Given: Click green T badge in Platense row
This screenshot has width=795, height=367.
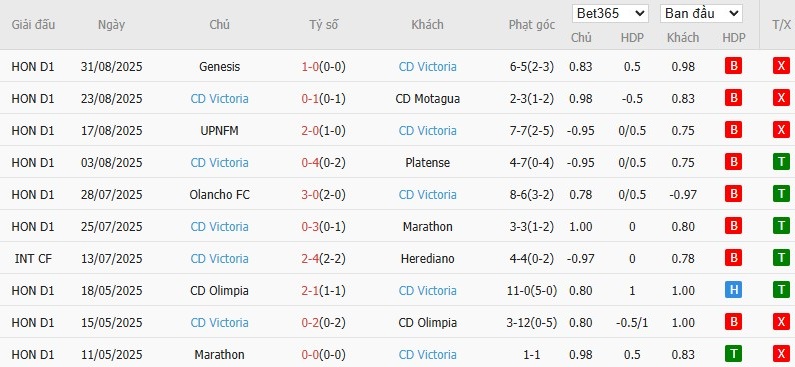Looking at the screenshot, I should [781, 162].
